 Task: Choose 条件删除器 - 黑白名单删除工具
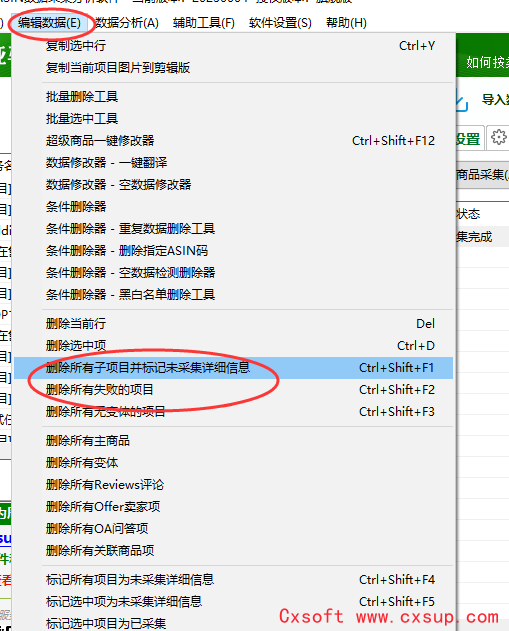click(x=233, y=295)
